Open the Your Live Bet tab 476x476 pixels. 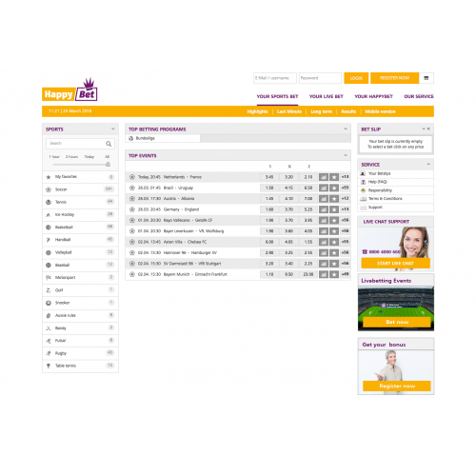pyautogui.click(x=327, y=96)
